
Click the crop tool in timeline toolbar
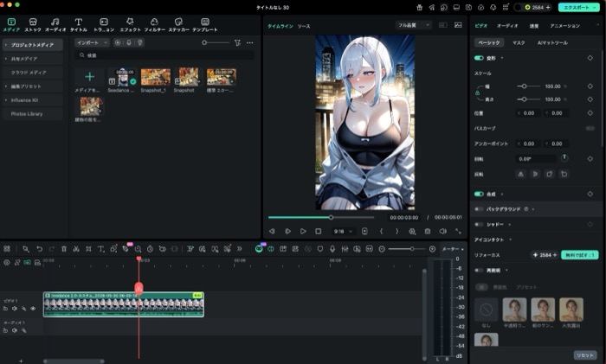pos(88,249)
